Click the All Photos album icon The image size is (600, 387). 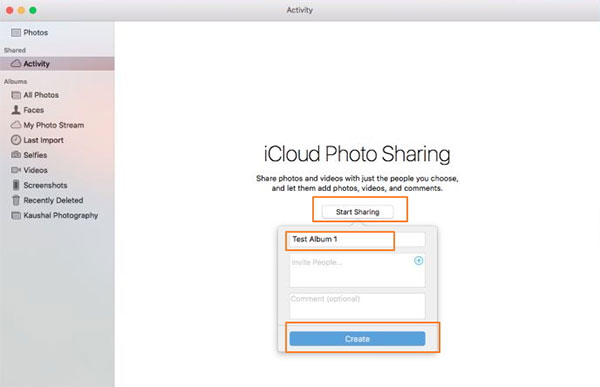16,95
